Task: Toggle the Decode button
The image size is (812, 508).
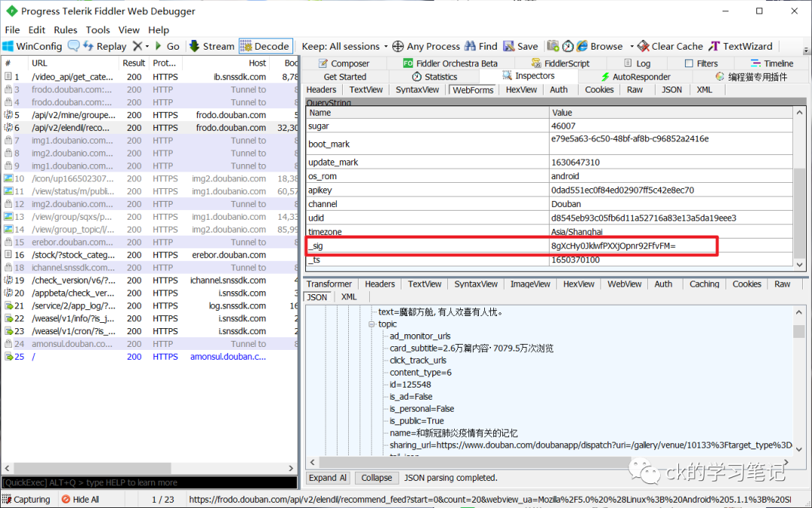Action: point(265,46)
